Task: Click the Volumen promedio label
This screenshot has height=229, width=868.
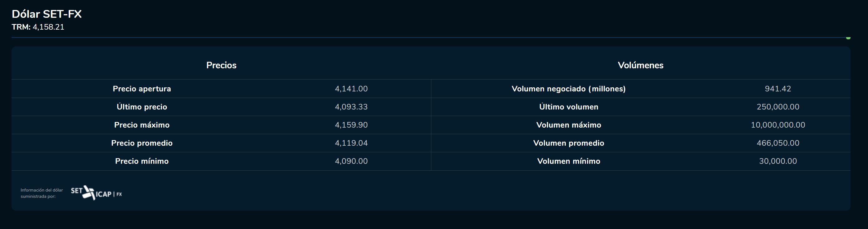Action: point(568,143)
